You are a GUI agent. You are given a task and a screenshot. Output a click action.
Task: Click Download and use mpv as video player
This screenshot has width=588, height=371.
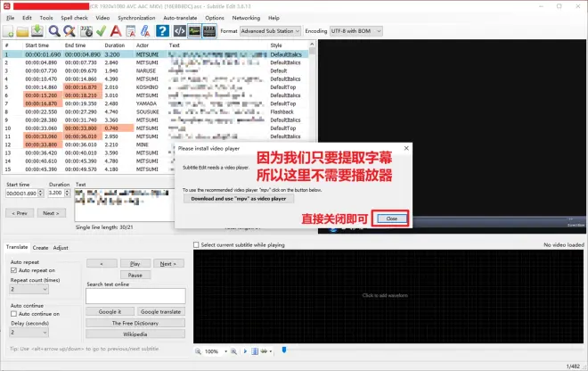239,199
